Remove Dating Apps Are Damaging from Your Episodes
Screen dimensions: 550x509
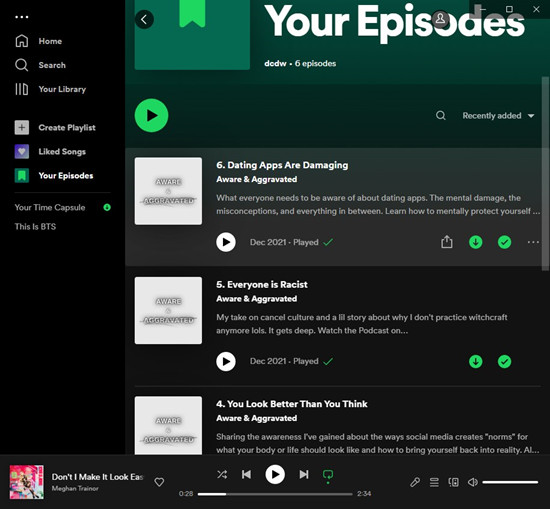tap(504, 242)
